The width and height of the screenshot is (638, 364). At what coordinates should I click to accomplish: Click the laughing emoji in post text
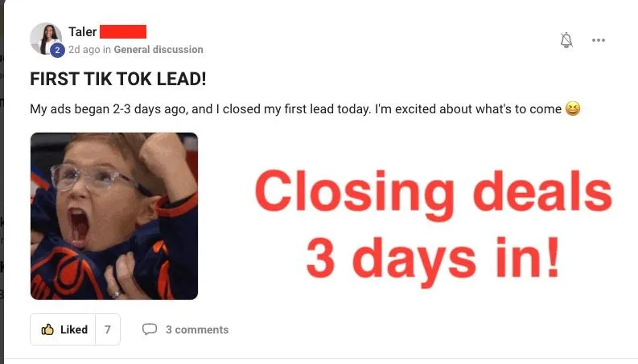tap(573, 108)
